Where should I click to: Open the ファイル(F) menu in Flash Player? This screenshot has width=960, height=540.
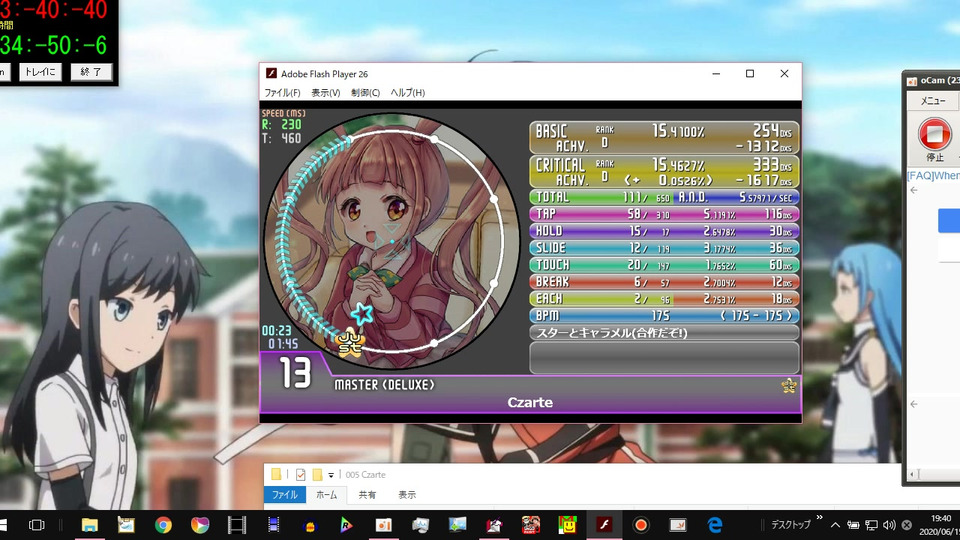282,92
